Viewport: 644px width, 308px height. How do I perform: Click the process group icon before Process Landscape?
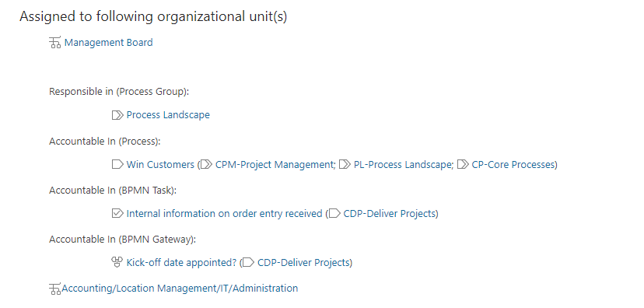[117, 115]
